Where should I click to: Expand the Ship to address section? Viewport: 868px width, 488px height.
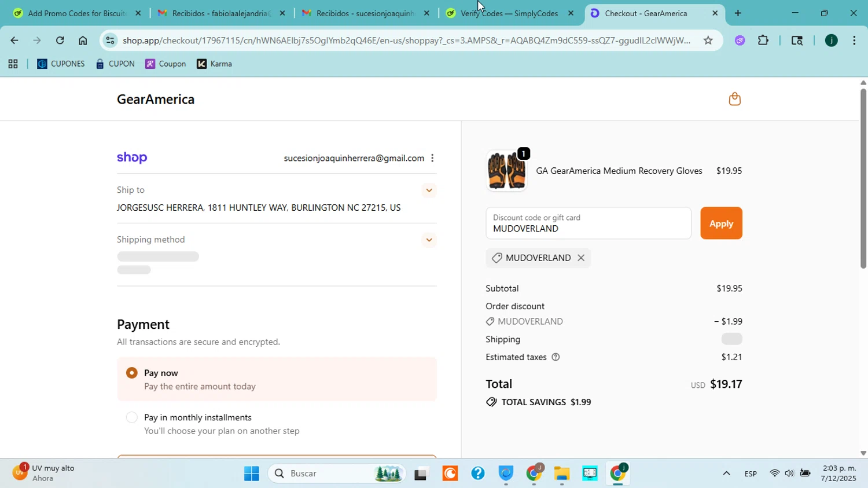tap(429, 190)
